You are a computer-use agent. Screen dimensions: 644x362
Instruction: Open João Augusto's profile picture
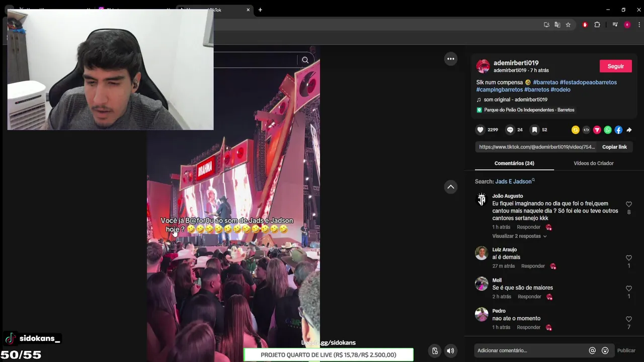[481, 200]
